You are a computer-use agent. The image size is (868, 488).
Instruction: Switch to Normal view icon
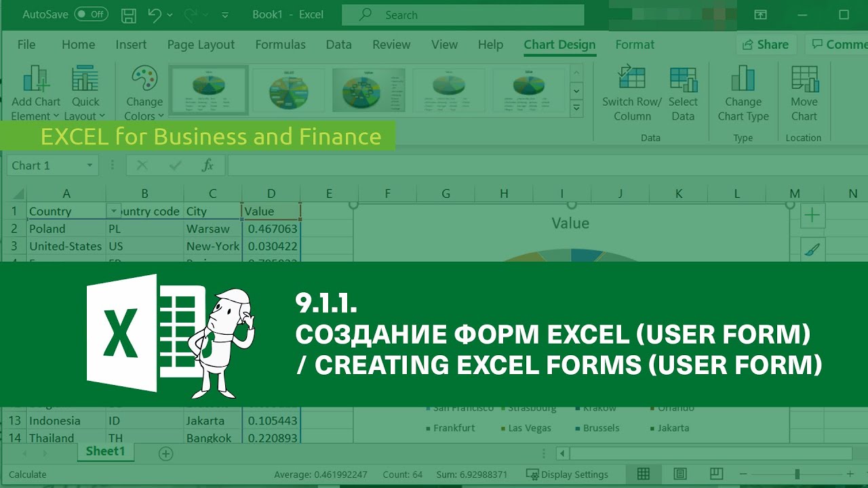point(643,474)
